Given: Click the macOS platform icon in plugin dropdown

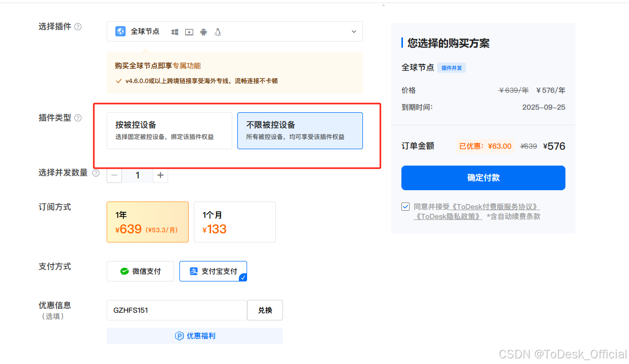Looking at the screenshot, I should point(189,32).
